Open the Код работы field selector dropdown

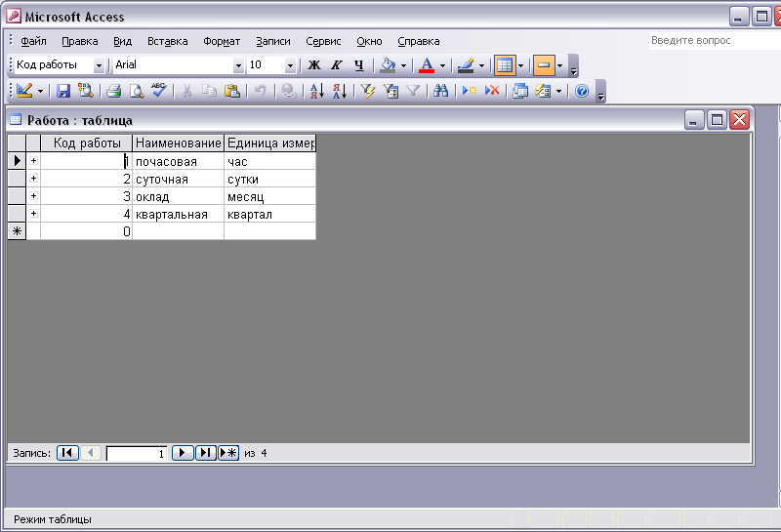99,65
